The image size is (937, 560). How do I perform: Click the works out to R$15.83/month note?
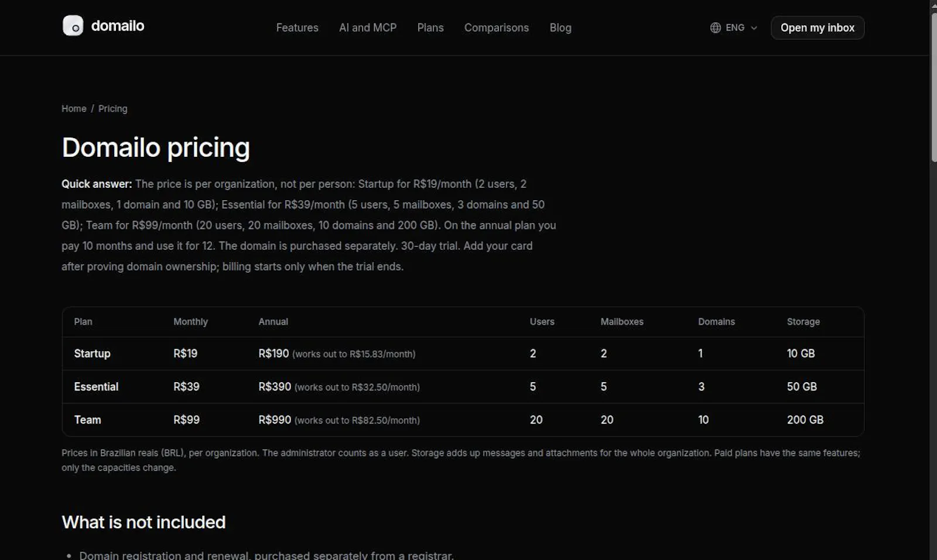(x=354, y=354)
